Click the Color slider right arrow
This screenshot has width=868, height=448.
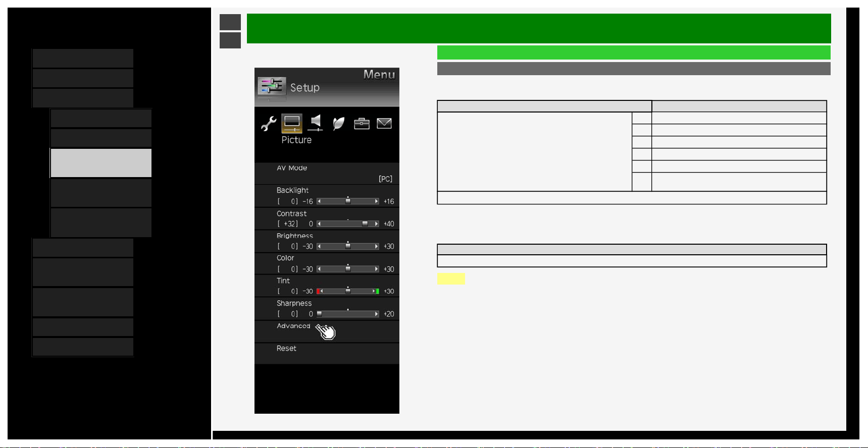pyautogui.click(x=376, y=269)
